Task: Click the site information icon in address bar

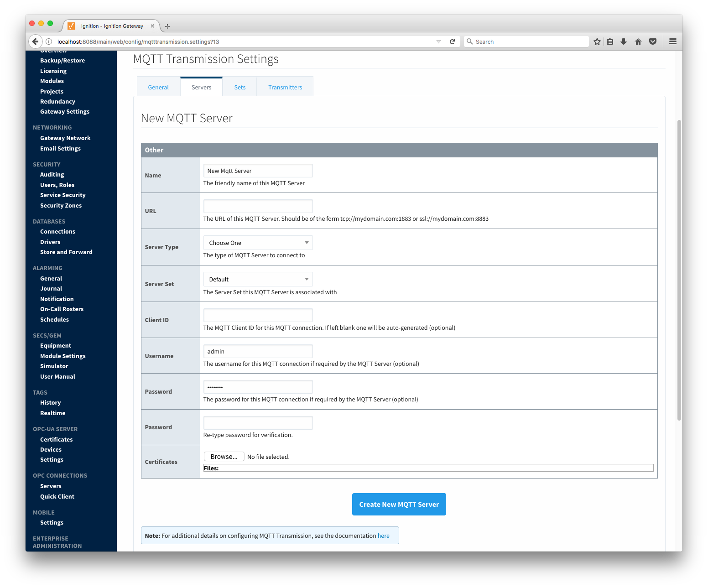Action: click(x=49, y=42)
